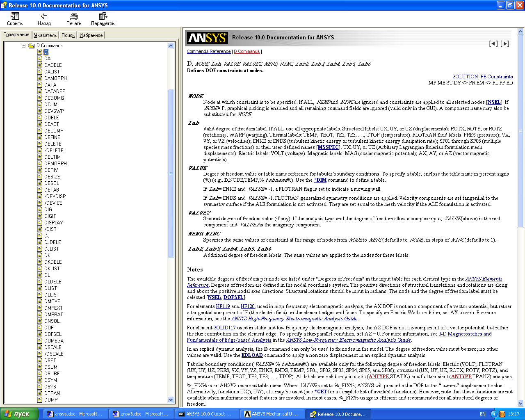This screenshot has height=420, width=525.
Task: Open the SOLID117 element link
Action: pyautogui.click(x=224, y=328)
